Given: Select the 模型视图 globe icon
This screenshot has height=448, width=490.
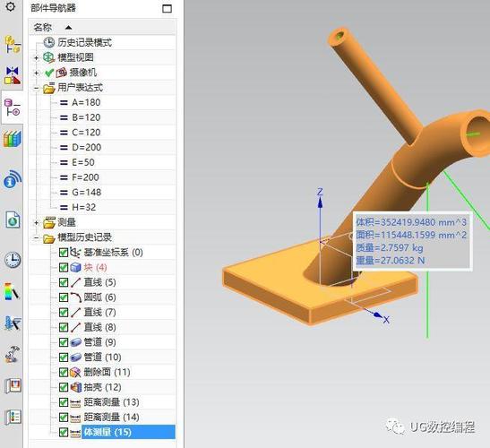Looking at the screenshot, I should [x=48, y=57].
